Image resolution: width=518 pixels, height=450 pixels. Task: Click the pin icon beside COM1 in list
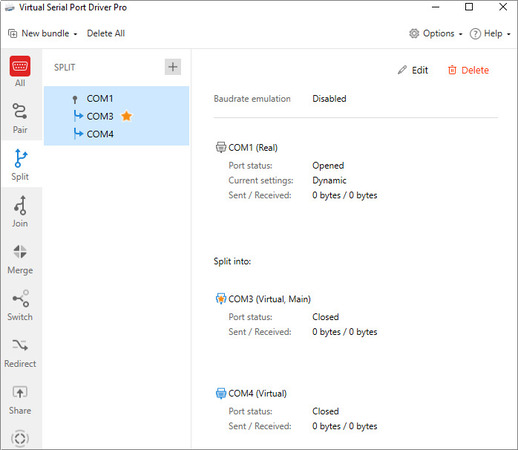tap(75, 99)
